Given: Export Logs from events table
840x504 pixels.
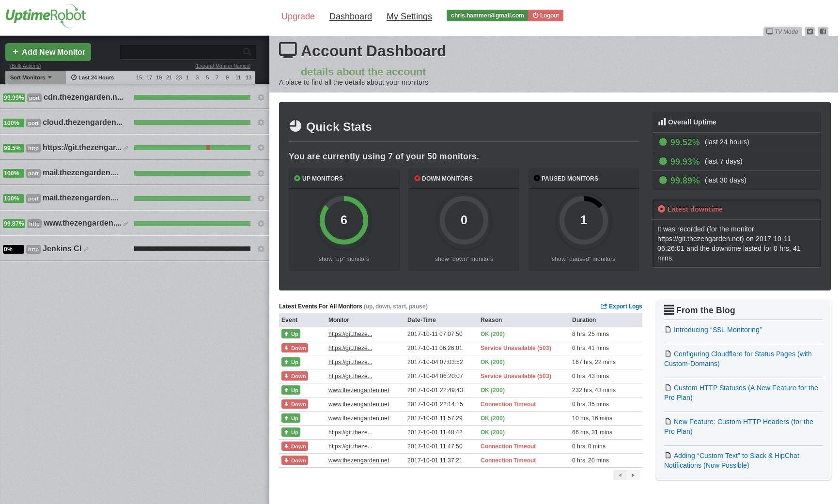Looking at the screenshot, I should coord(621,306).
